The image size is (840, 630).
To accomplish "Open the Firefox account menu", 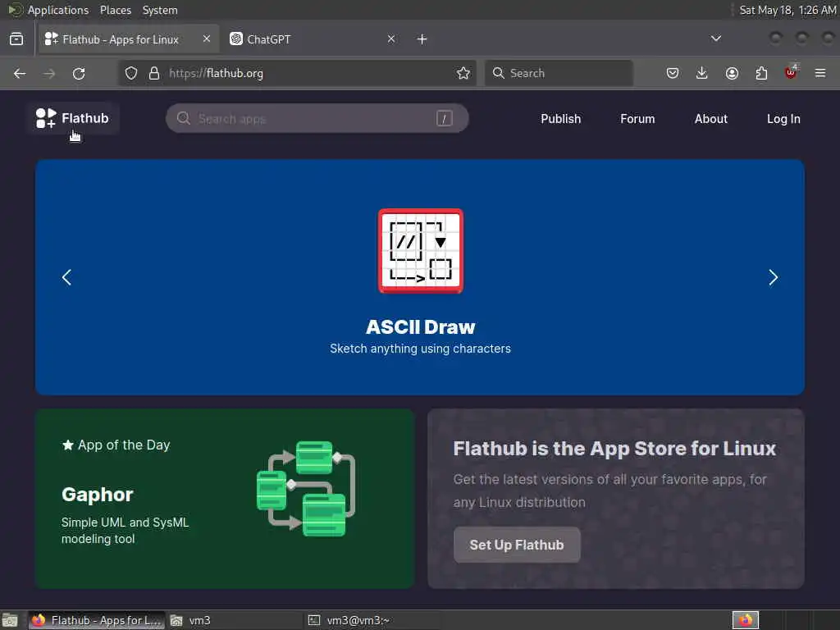I will click(732, 73).
